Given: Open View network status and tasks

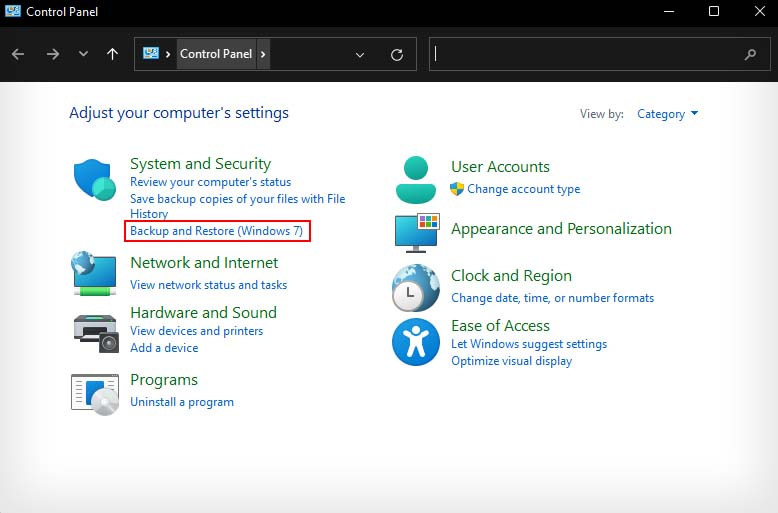Looking at the screenshot, I should 208,285.
